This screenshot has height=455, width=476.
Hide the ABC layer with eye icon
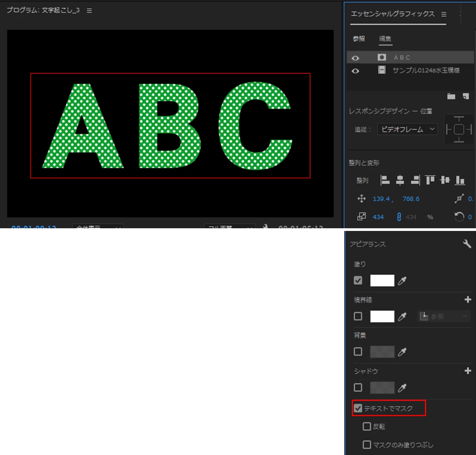355,58
